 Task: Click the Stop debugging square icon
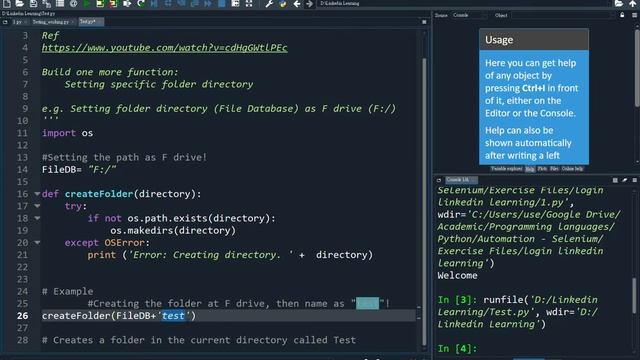tap(221, 3)
